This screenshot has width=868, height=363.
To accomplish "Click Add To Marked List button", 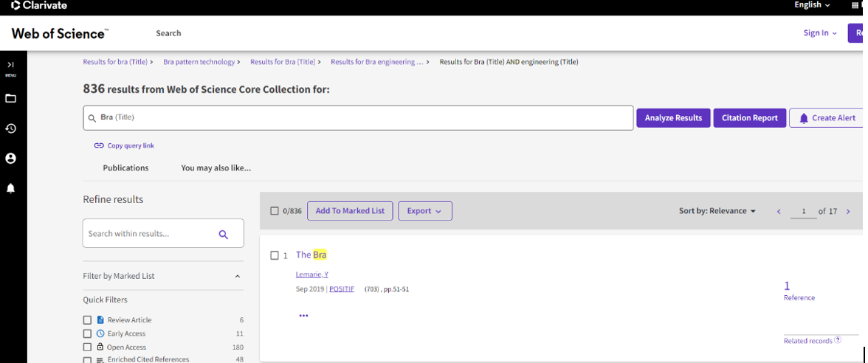I will pyautogui.click(x=350, y=211).
